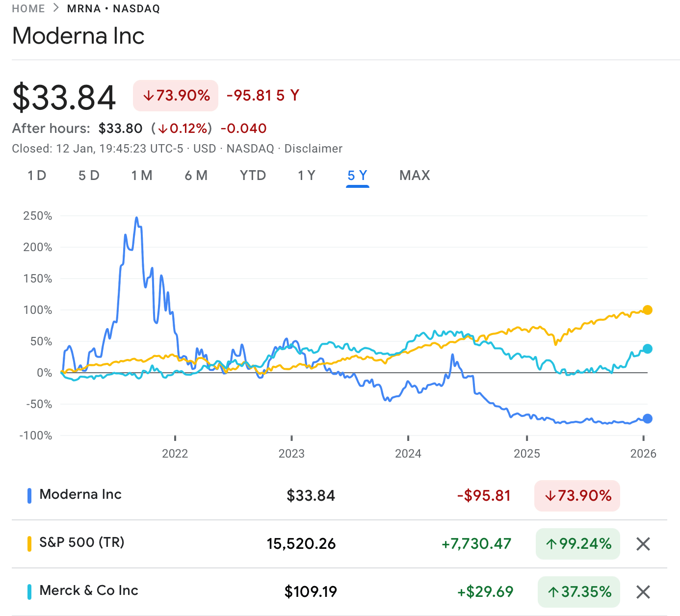Click the red down arrow beside 73.90%
Screen dimensions: 680x616
(149, 95)
